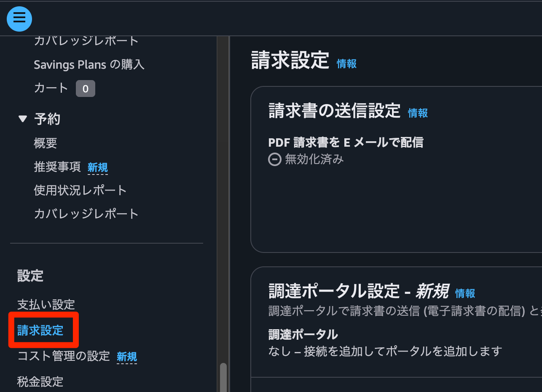Collapse the 予約 section in the sidebar
The image size is (542, 392).
(23, 118)
